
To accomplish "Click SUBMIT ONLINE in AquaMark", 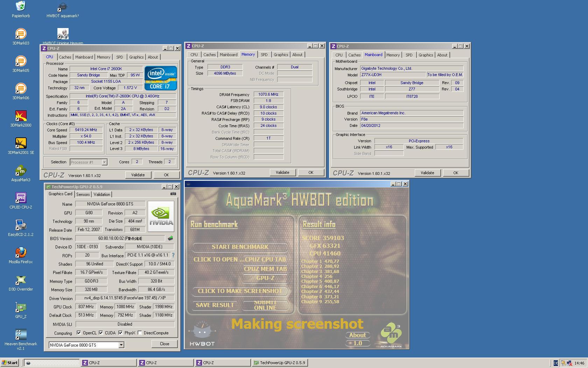I will pyautogui.click(x=265, y=305).
